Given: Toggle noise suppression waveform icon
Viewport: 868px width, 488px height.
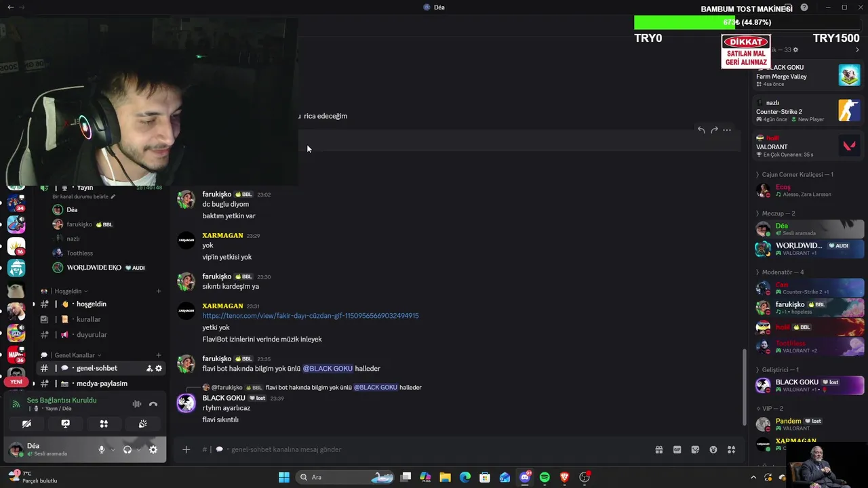Looking at the screenshot, I should (x=137, y=404).
